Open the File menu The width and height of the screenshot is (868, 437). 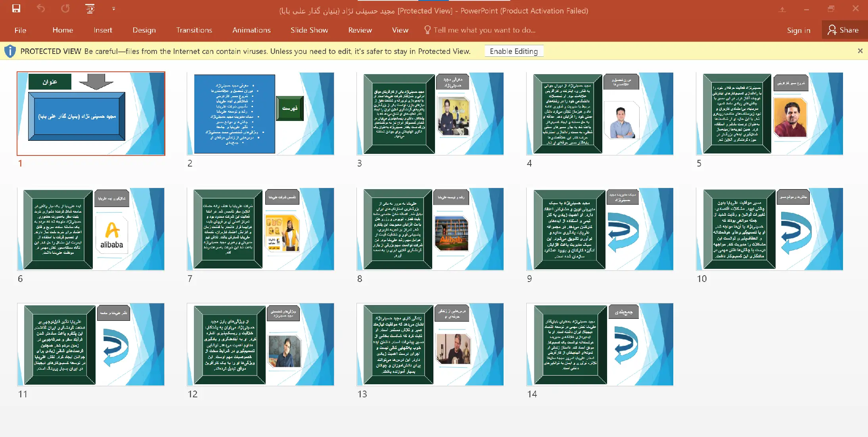(20, 30)
